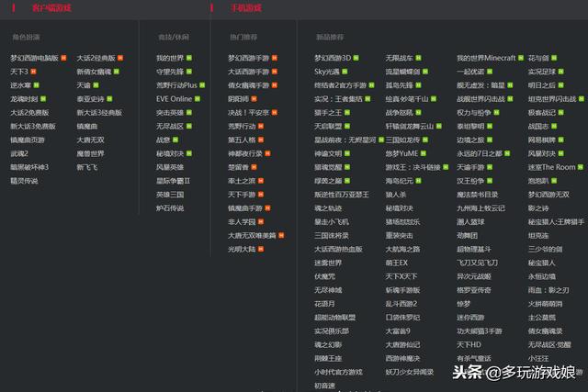The width and height of the screenshot is (588, 392).
Task: Click the orange badge next to 楚留香
Action: pyautogui.click(x=254, y=167)
